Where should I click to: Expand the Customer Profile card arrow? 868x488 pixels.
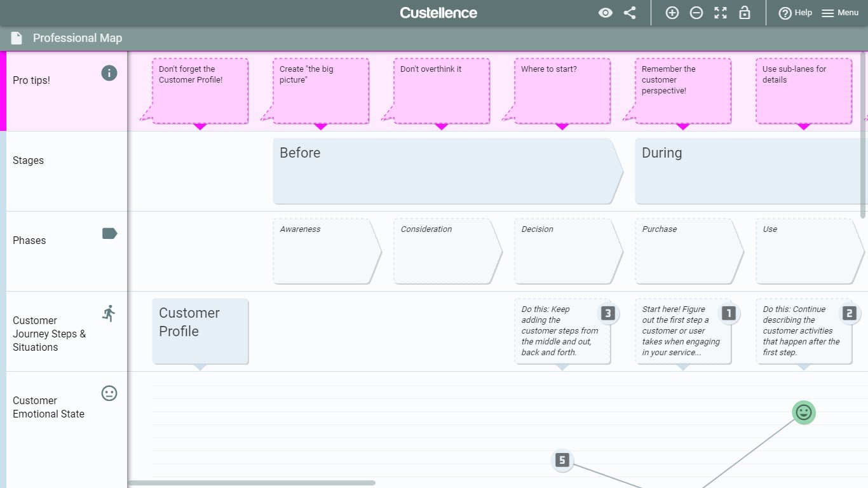tap(200, 367)
